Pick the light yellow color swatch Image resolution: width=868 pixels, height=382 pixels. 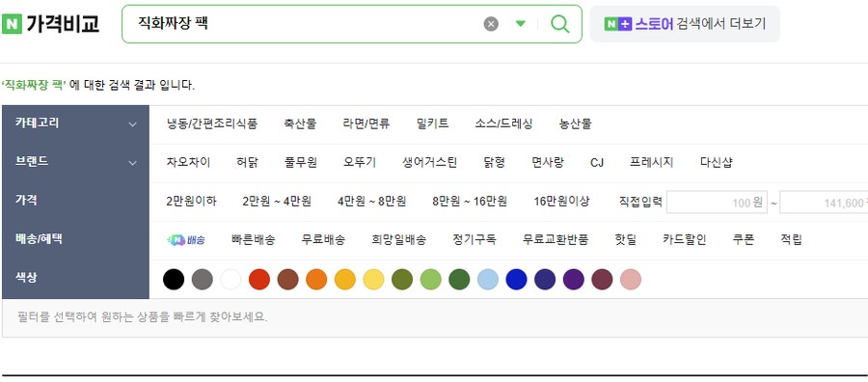[x=373, y=279]
